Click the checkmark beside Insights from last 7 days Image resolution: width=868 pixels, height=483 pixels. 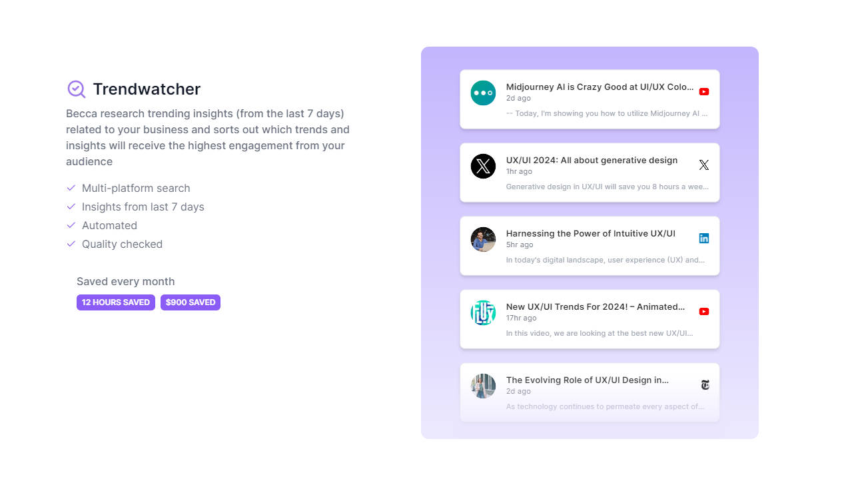click(x=71, y=207)
